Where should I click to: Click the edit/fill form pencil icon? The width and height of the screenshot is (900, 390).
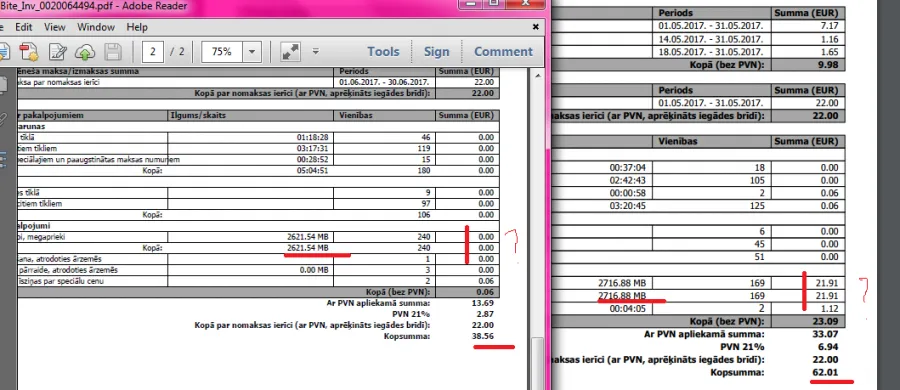(x=57, y=52)
